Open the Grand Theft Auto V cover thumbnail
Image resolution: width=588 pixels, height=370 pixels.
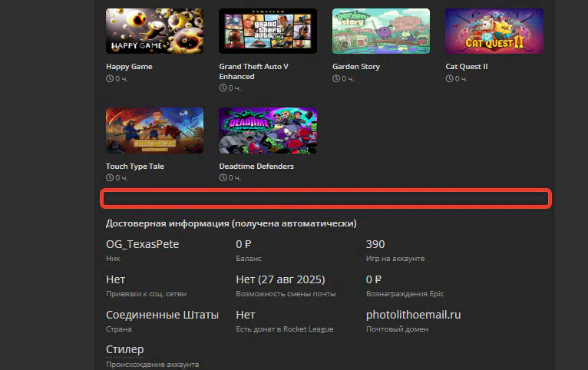pos(268,31)
